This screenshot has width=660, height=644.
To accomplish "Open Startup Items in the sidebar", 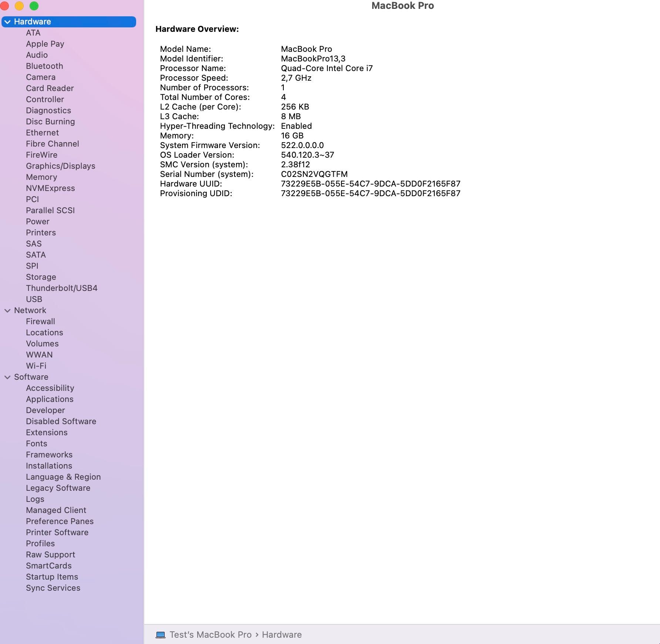I will pos(52,577).
